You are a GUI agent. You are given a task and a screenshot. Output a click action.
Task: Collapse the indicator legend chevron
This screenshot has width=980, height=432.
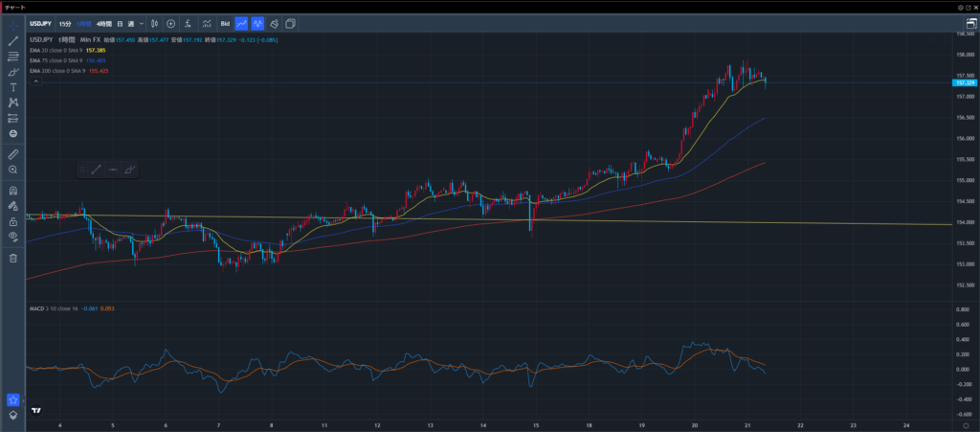point(36,82)
